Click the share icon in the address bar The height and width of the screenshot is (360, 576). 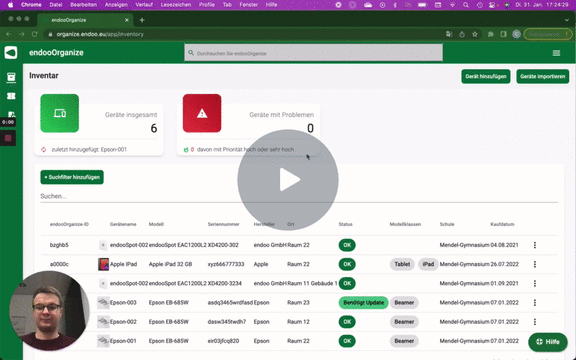pos(462,34)
